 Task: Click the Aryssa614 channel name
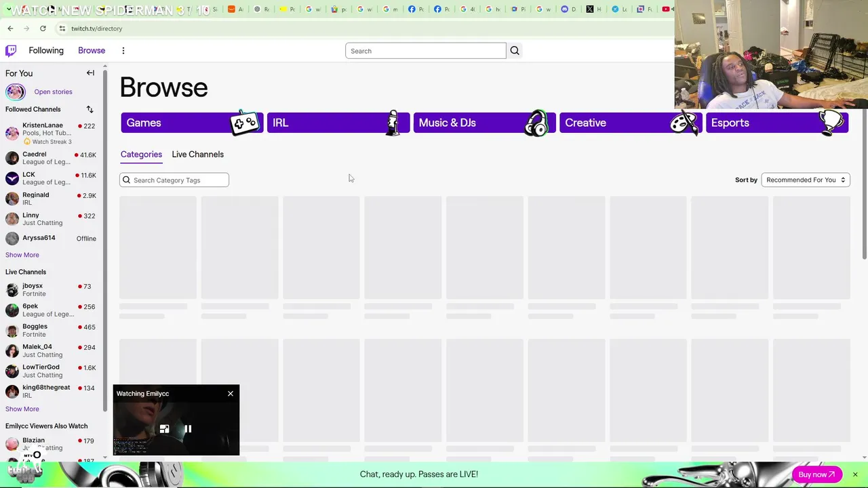tap(39, 238)
